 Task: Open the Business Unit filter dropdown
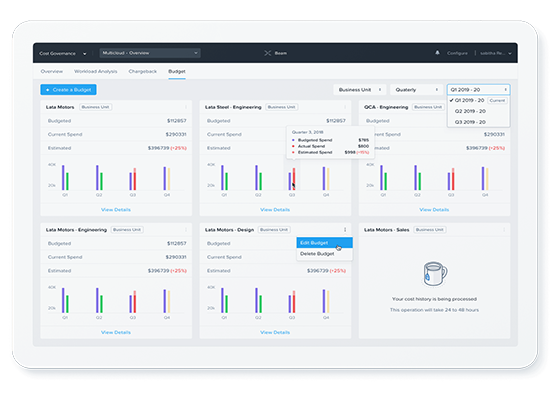[x=360, y=90]
